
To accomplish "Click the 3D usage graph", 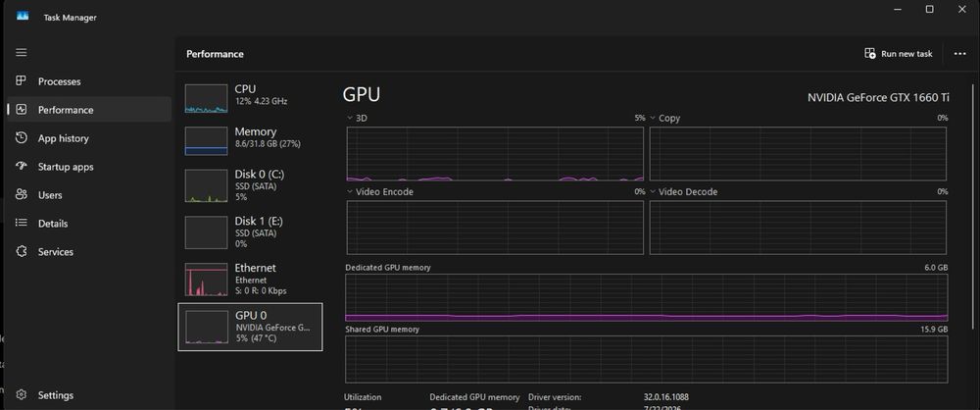I will 495,154.
